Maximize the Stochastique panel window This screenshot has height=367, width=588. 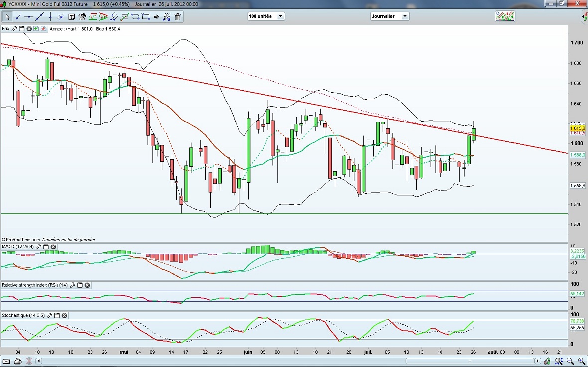(57, 316)
